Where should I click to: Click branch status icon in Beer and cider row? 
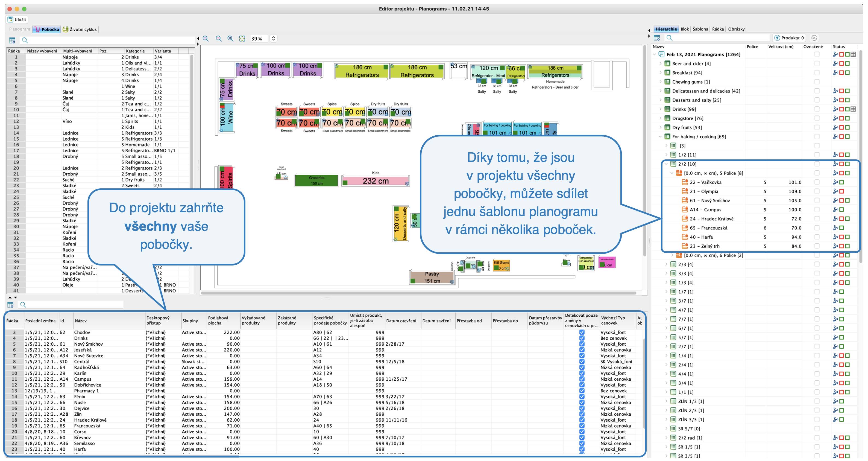[836, 63]
